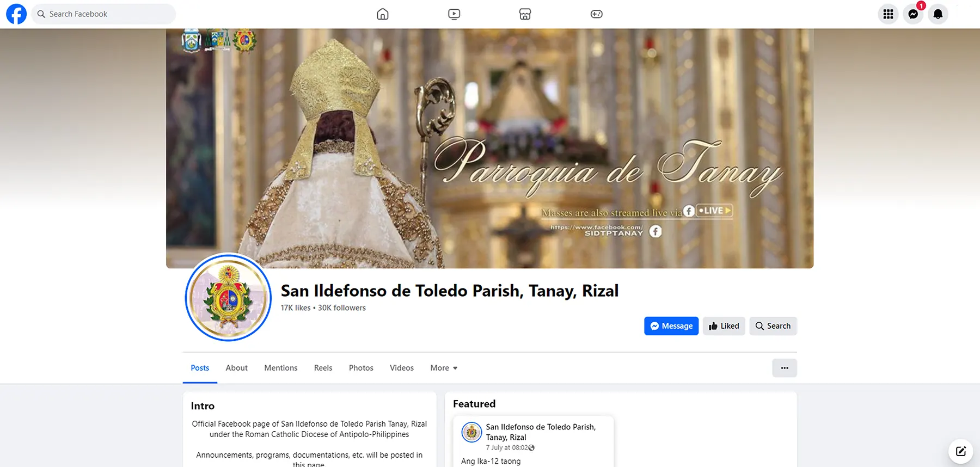Open the Gaming icon
This screenshot has width=980, height=467.
click(x=596, y=14)
